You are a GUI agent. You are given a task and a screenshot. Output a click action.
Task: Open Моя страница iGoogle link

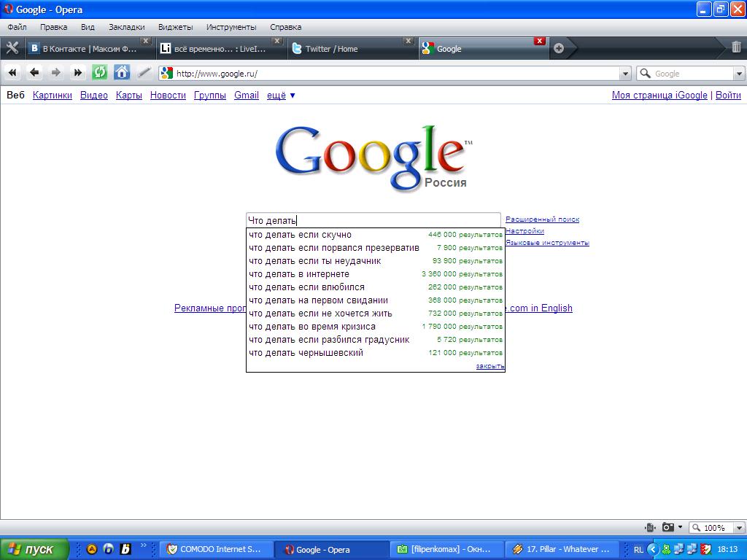(659, 96)
